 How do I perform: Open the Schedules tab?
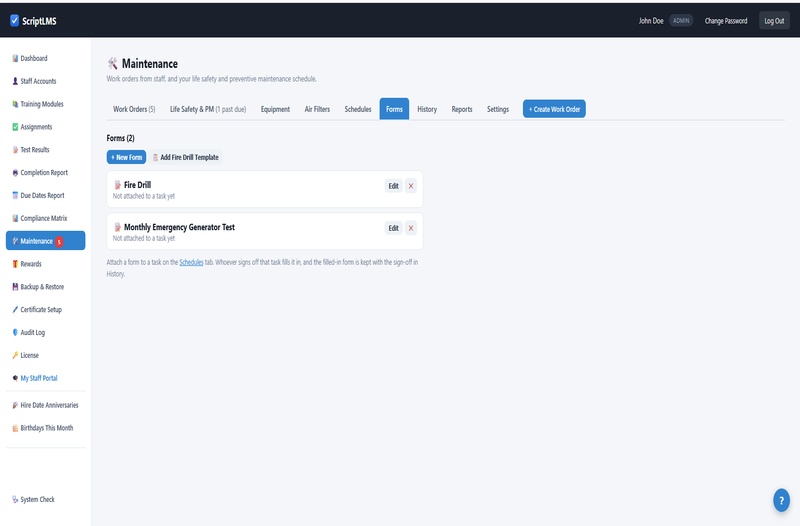[x=358, y=109]
